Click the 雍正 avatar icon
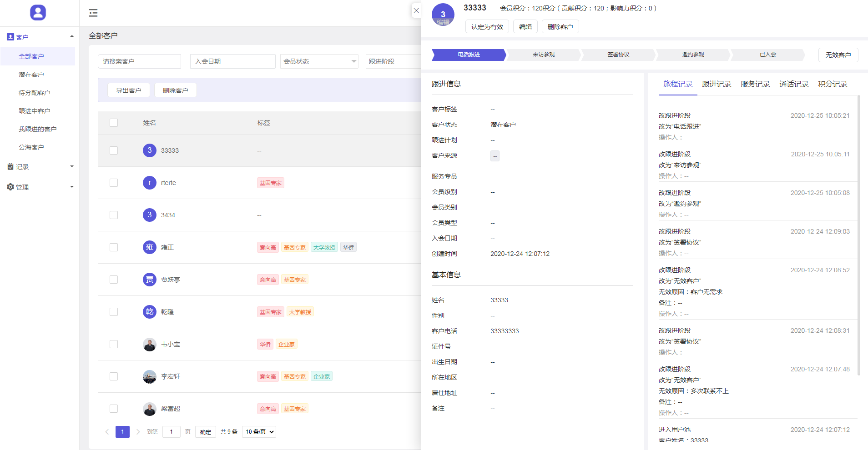The height and width of the screenshot is (450, 868). coord(150,247)
